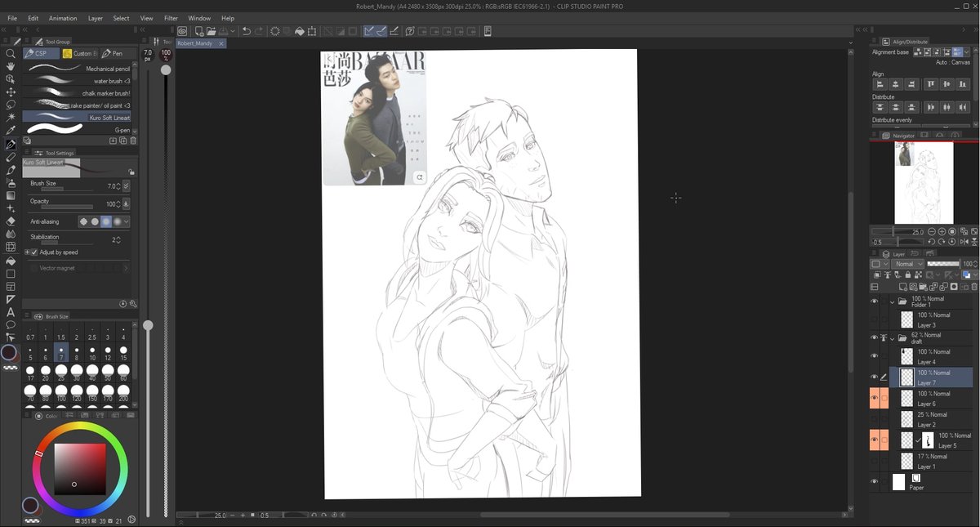Expand Adjust by speed plus settings
This screenshot has height=527, width=980.
click(27, 252)
